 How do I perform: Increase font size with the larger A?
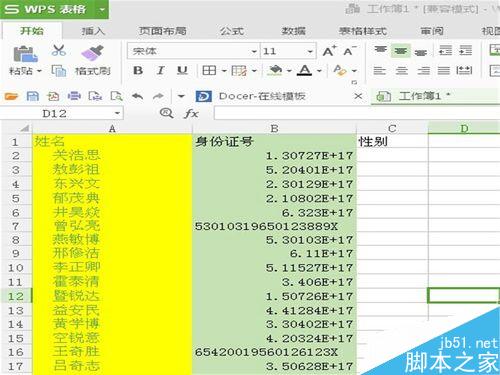click(329, 51)
